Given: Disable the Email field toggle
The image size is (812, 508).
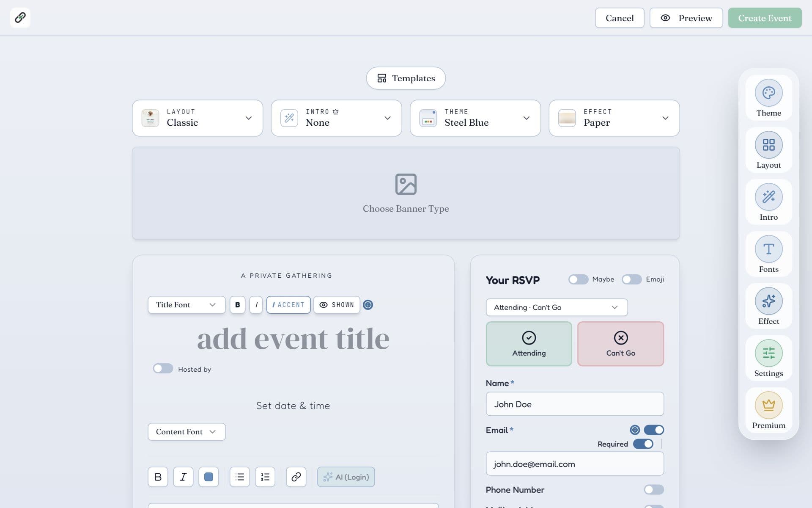Looking at the screenshot, I should coord(654,430).
